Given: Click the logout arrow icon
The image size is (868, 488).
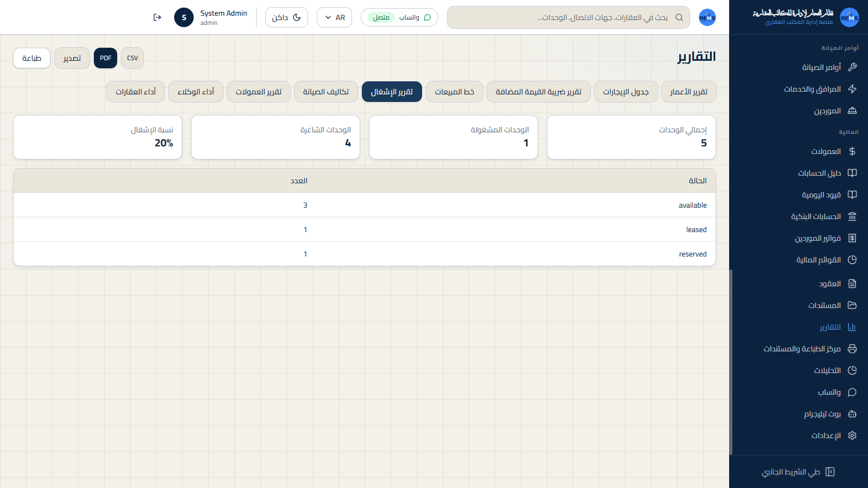Looking at the screenshot, I should click(157, 17).
